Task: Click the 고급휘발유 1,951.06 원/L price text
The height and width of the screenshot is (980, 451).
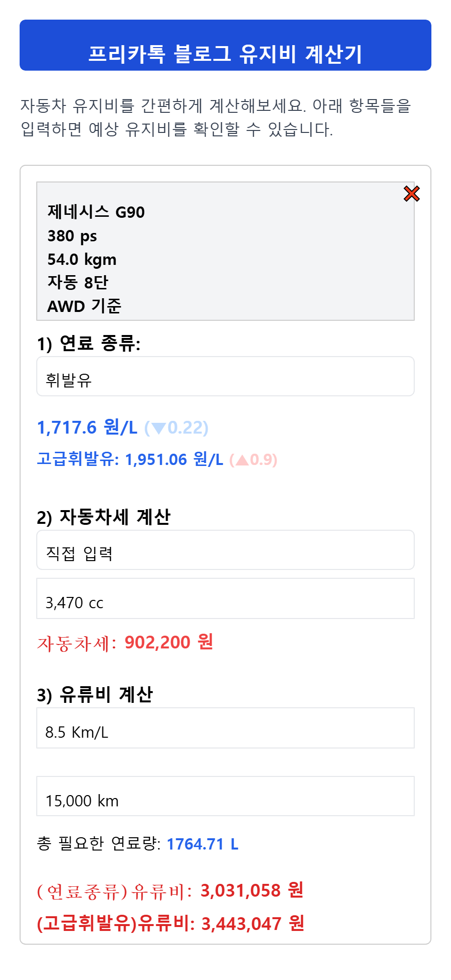Action: [130, 460]
